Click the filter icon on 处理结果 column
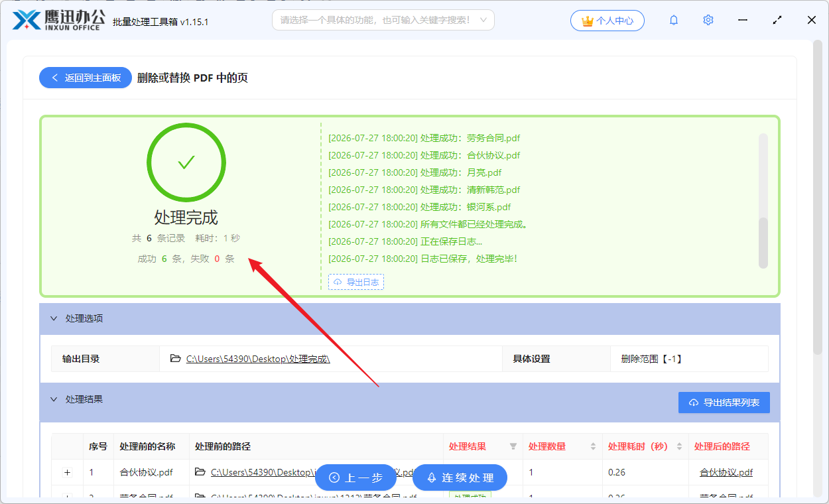 pyautogui.click(x=513, y=446)
